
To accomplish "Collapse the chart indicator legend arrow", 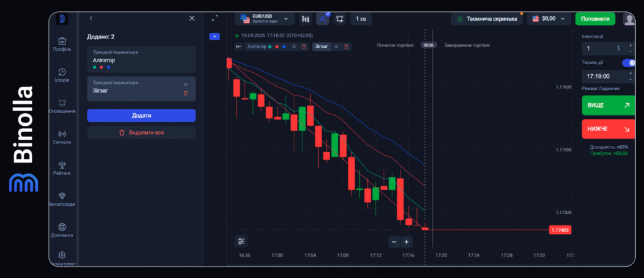I will pos(238,47).
